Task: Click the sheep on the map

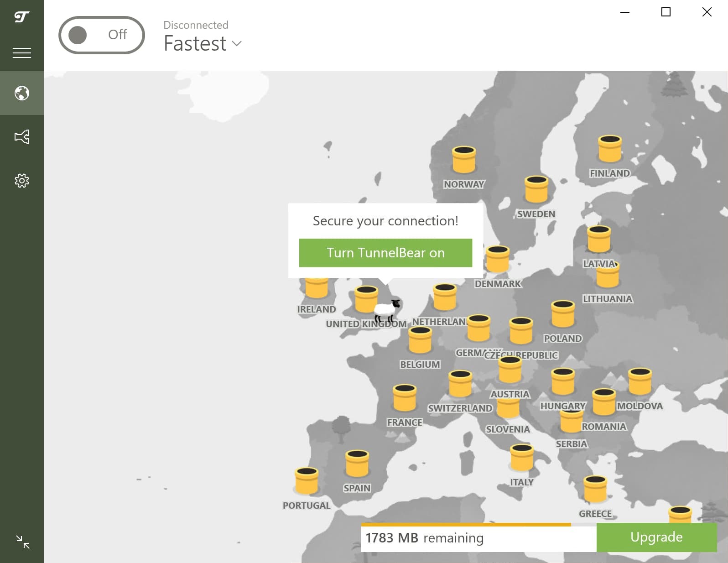Action: (387, 311)
